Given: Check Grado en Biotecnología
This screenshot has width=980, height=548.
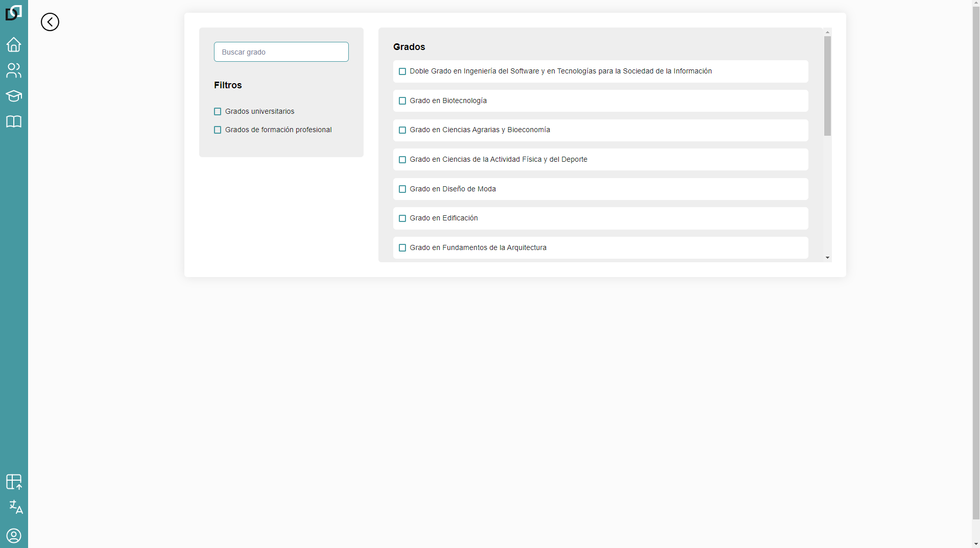Looking at the screenshot, I should click(x=402, y=101).
